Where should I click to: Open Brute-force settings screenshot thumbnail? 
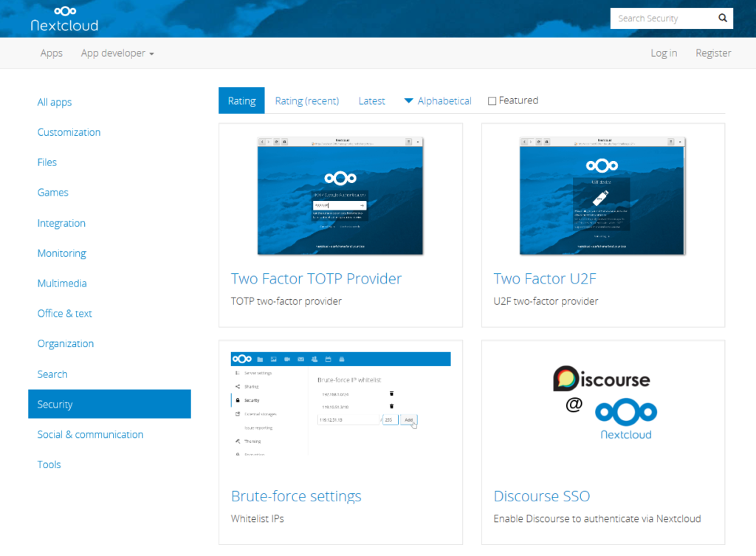pos(340,404)
